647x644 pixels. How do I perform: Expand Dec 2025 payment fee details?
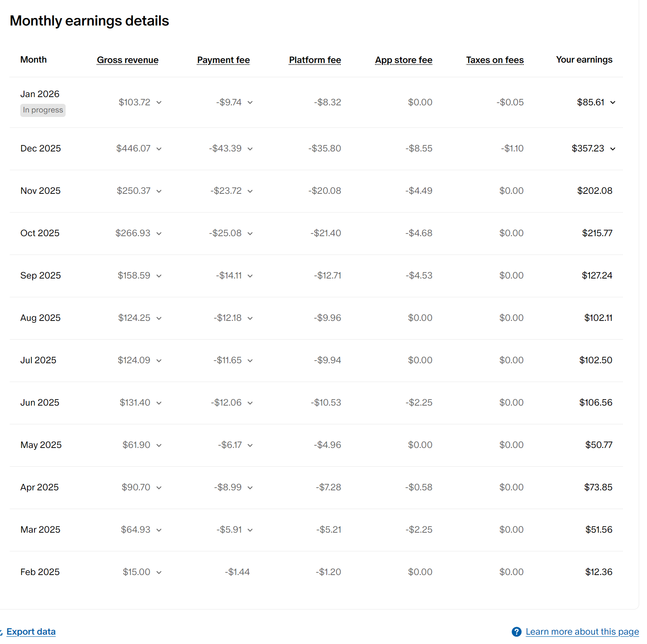pyautogui.click(x=250, y=149)
